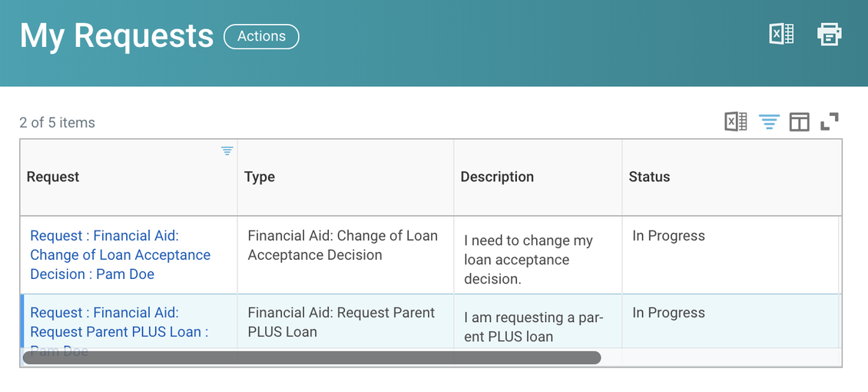The width and height of the screenshot is (868, 392).
Task: Sort by Type column header
Action: [260, 178]
